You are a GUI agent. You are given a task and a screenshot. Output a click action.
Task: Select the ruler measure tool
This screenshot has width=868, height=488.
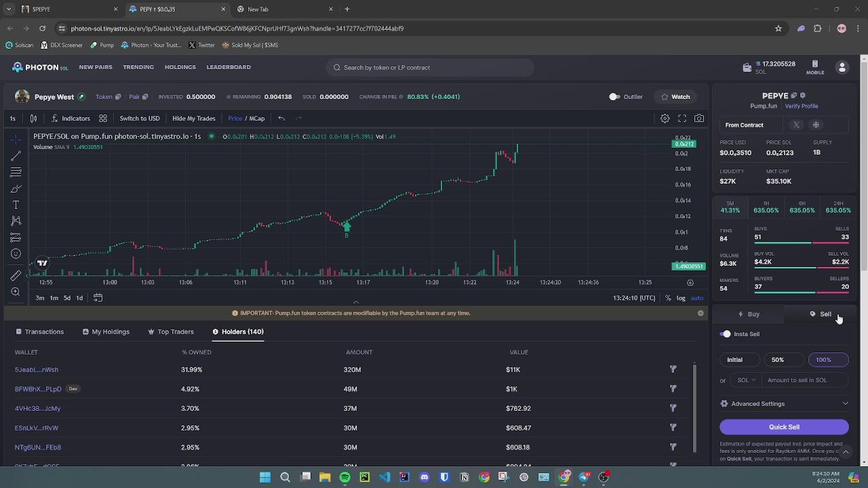16,276
